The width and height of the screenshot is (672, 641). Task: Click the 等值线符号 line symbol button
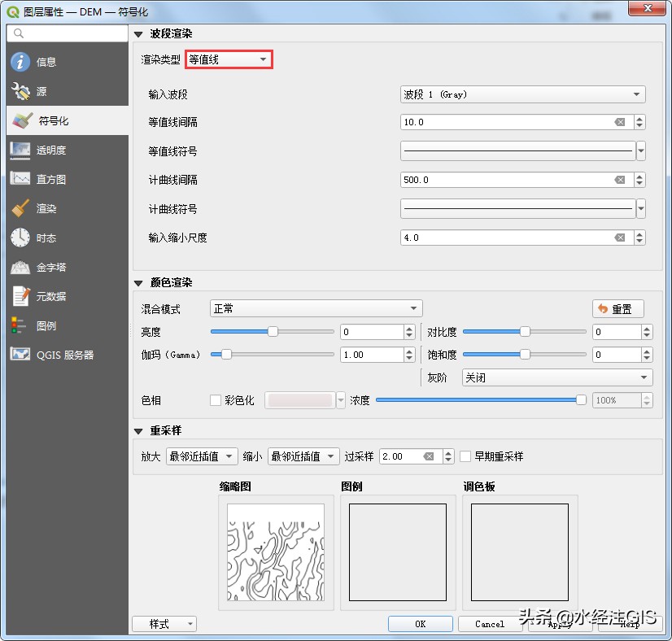pos(517,150)
